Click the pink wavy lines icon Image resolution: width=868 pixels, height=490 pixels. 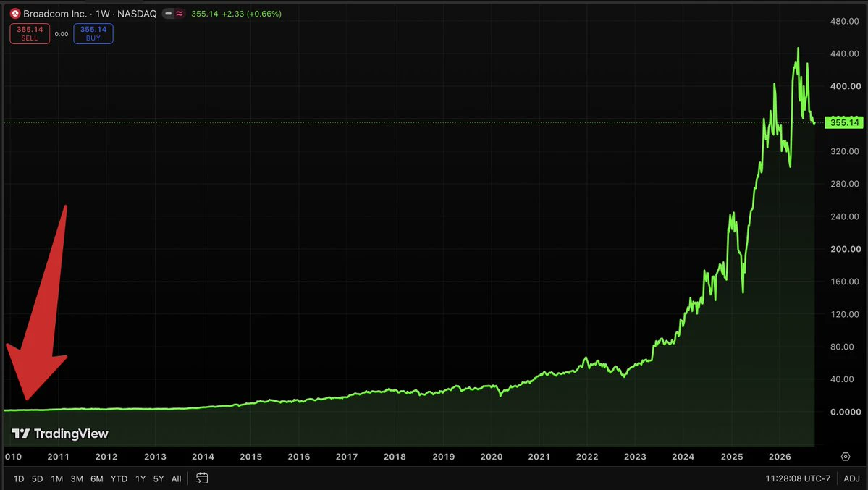(180, 13)
